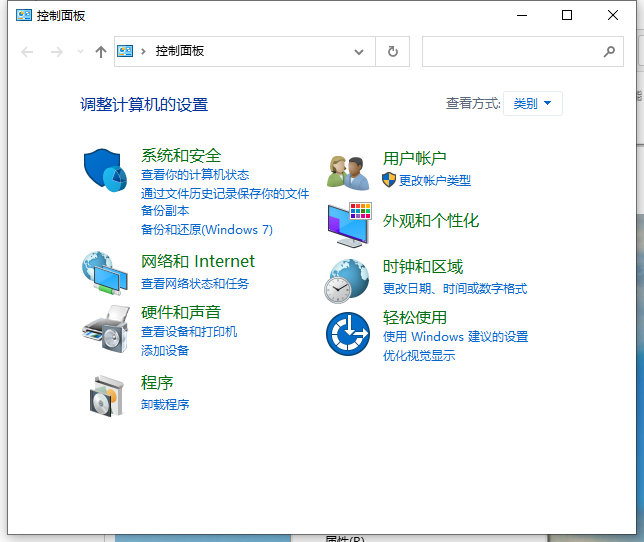Open 程序 category link

coord(157,383)
